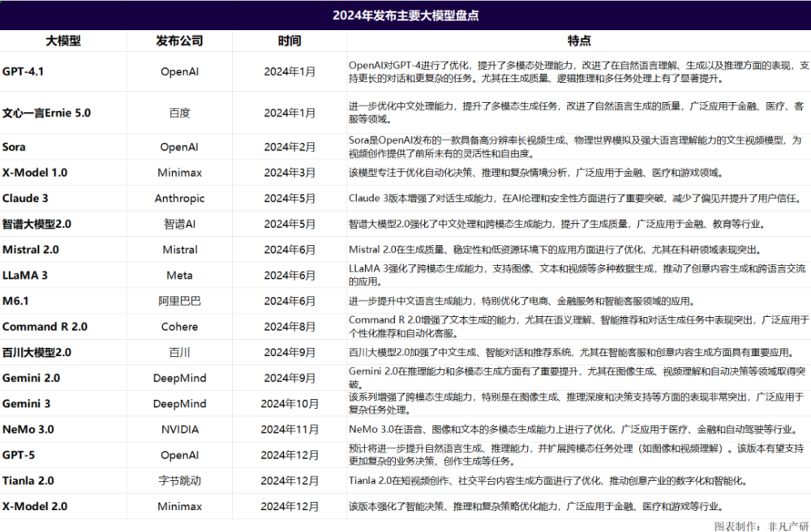Select the Claude 3 feature description
This screenshot has height=532, width=811.
click(575, 199)
